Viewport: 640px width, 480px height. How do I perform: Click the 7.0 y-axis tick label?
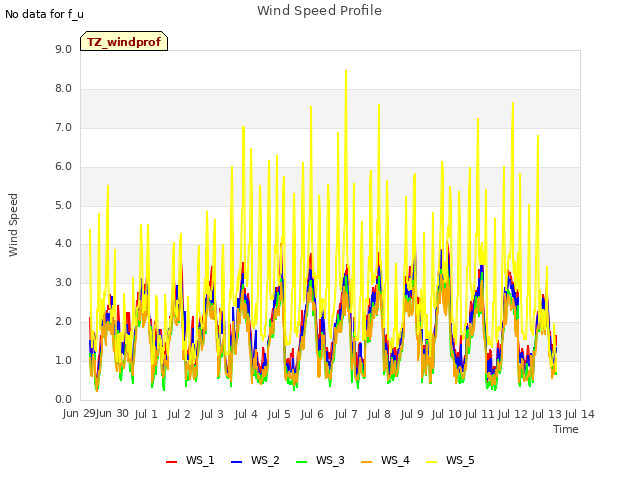coord(63,128)
